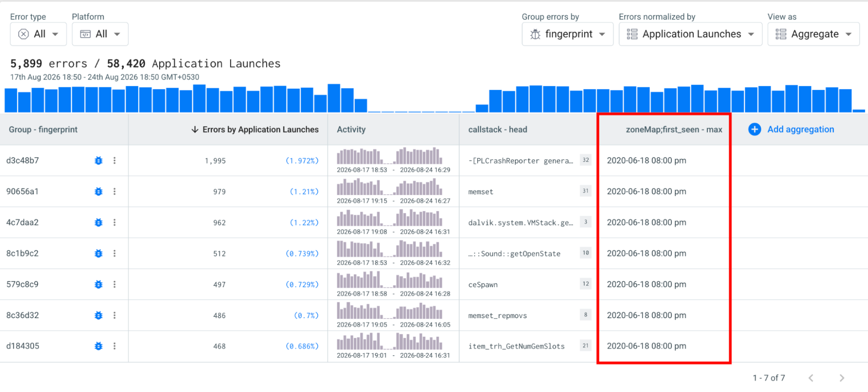
Task: Open the three-dot menu for d184305
Action: pos(115,346)
